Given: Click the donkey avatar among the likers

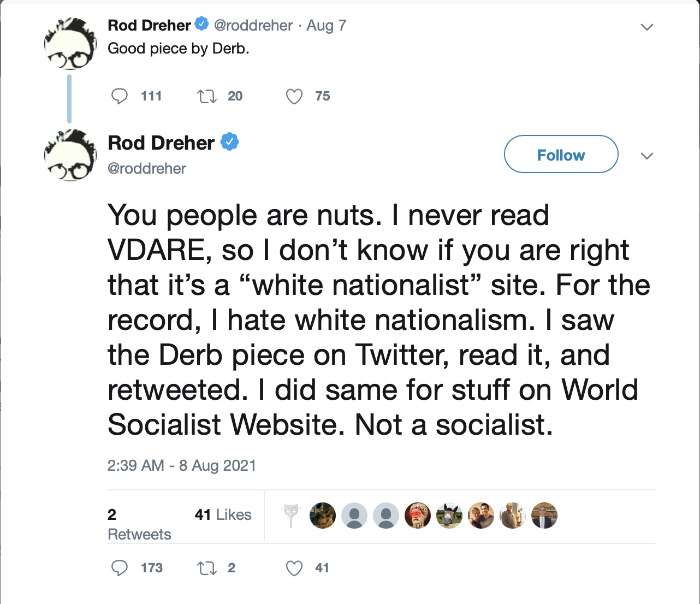Looking at the screenshot, I should click(x=449, y=515).
